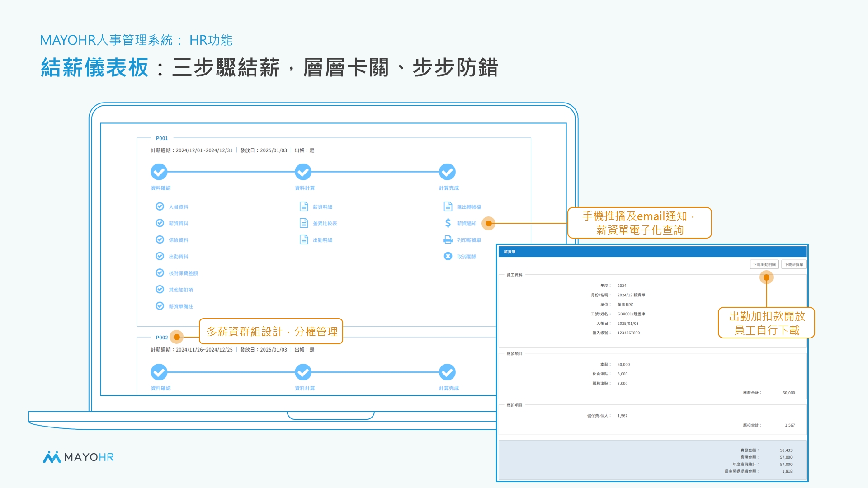The width and height of the screenshot is (868, 488).
Task: Click the 下載出勤明細 button
Action: pyautogui.click(x=764, y=265)
